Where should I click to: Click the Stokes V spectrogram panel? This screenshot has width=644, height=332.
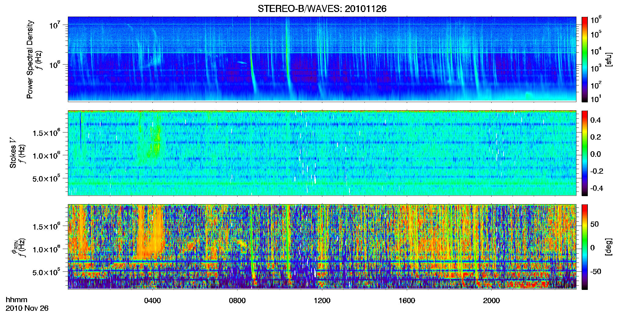click(x=322, y=153)
